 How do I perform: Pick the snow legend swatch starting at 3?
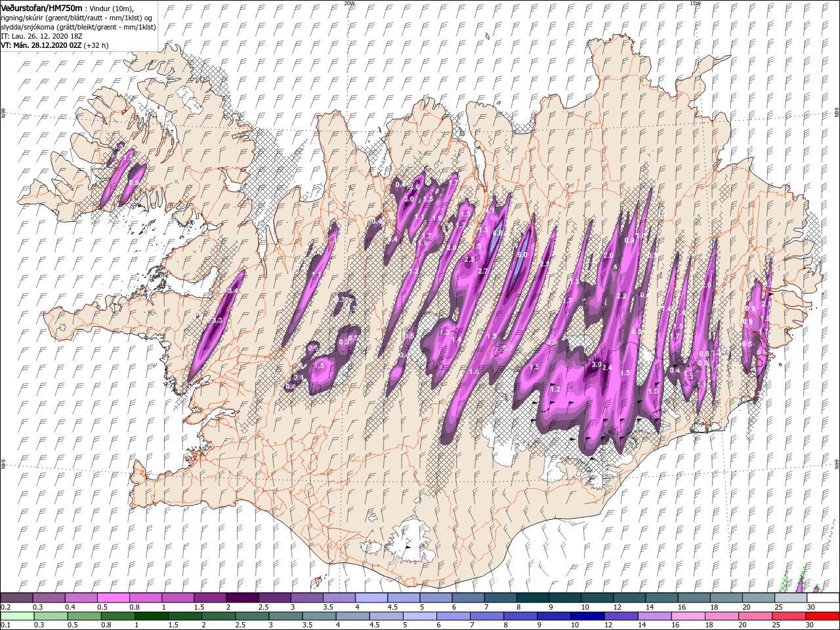coord(306,598)
